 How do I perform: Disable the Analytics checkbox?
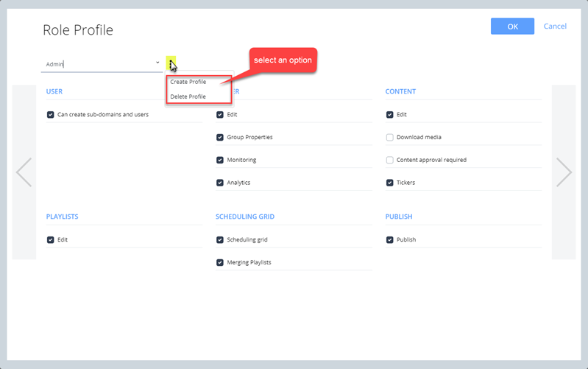[x=220, y=183]
